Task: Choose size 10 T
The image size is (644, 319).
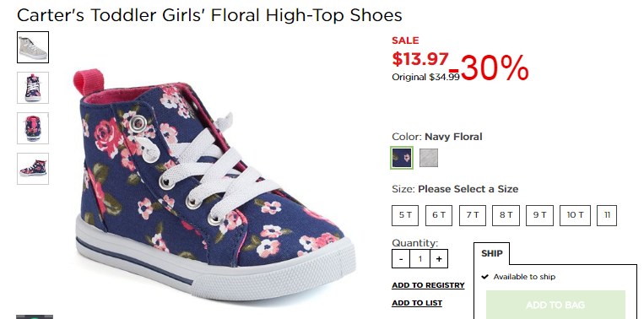Action: [575, 215]
